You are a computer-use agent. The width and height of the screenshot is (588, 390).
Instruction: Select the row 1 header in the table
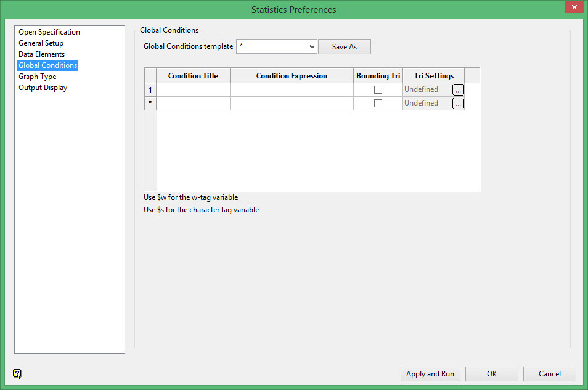pyautogui.click(x=150, y=90)
